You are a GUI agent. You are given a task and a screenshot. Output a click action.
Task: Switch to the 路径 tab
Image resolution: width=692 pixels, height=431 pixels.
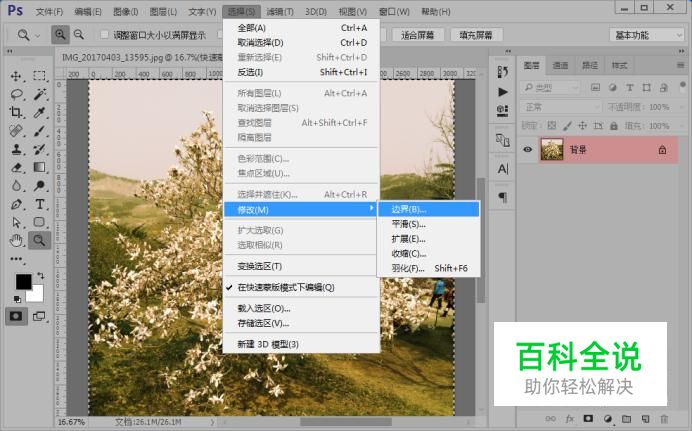pos(590,65)
